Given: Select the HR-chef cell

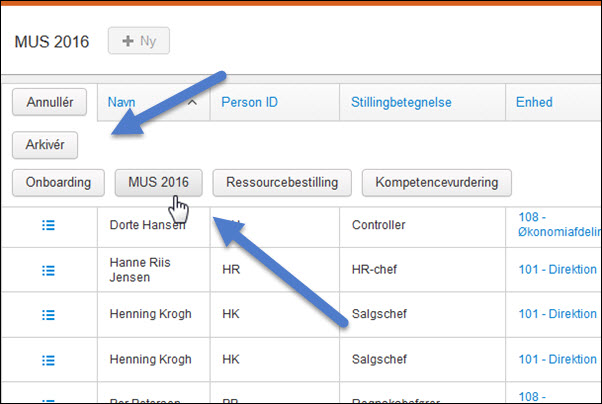Looking at the screenshot, I should point(377,270).
